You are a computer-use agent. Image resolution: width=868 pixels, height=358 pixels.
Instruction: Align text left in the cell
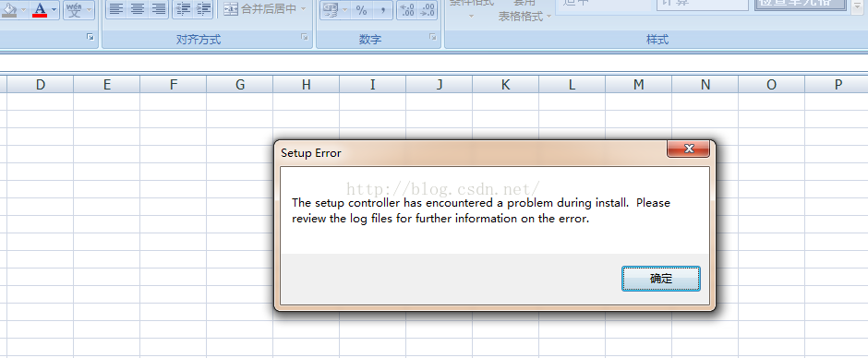coord(115,9)
